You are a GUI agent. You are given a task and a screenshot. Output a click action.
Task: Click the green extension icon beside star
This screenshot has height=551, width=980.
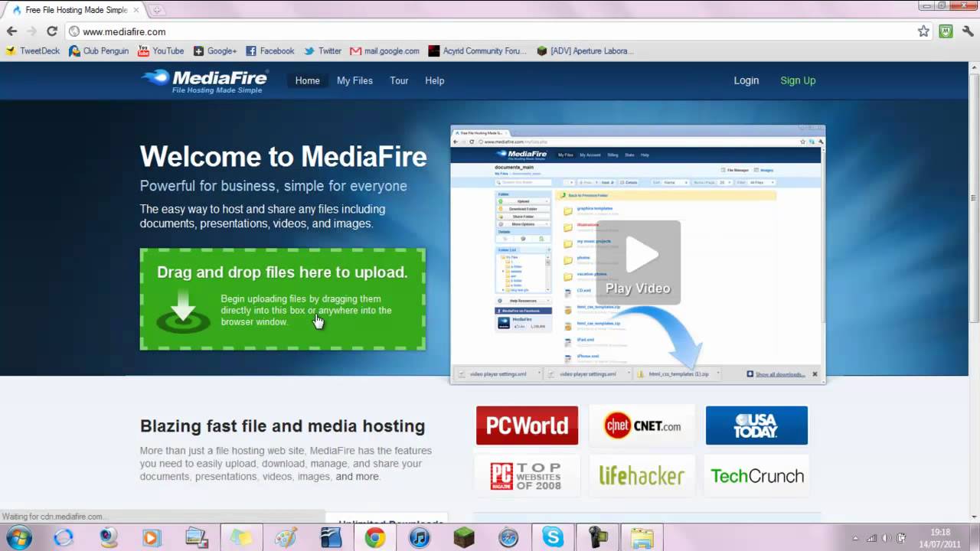[946, 31]
